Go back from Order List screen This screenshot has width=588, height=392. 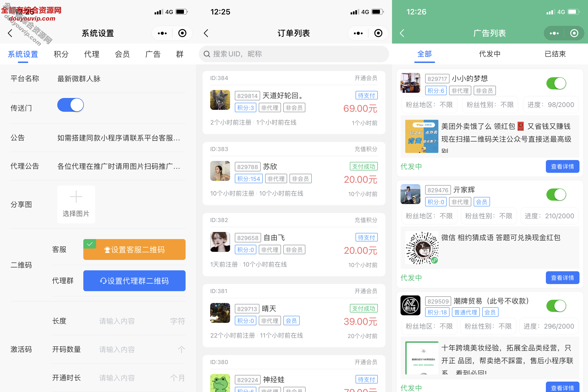(x=206, y=33)
